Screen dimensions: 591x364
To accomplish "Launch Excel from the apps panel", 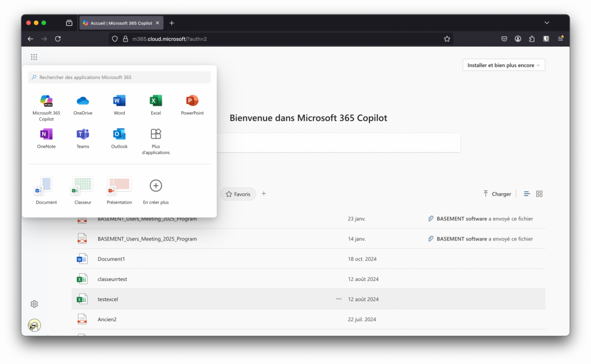I will click(156, 104).
